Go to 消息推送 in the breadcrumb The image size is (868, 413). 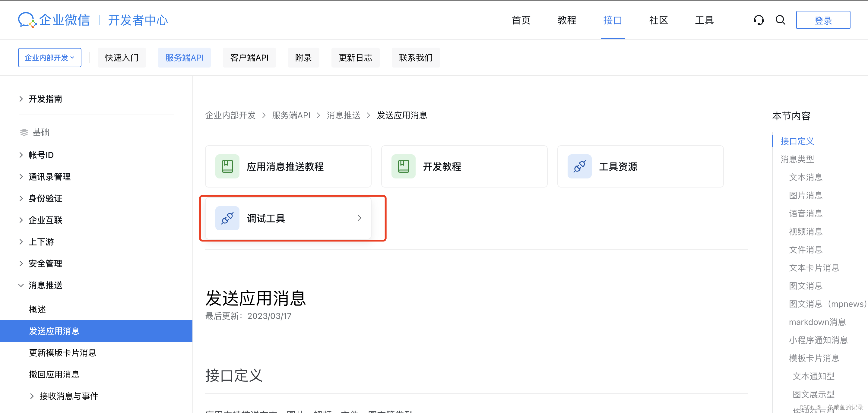[343, 115]
